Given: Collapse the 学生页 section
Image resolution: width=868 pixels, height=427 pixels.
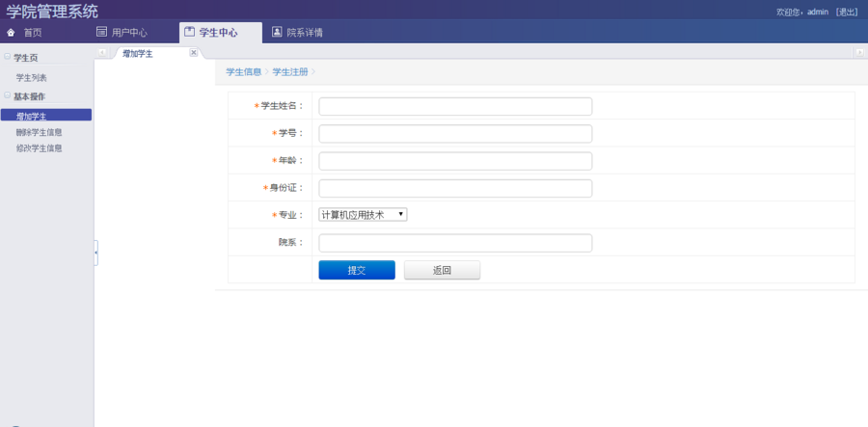Looking at the screenshot, I should pos(7,57).
